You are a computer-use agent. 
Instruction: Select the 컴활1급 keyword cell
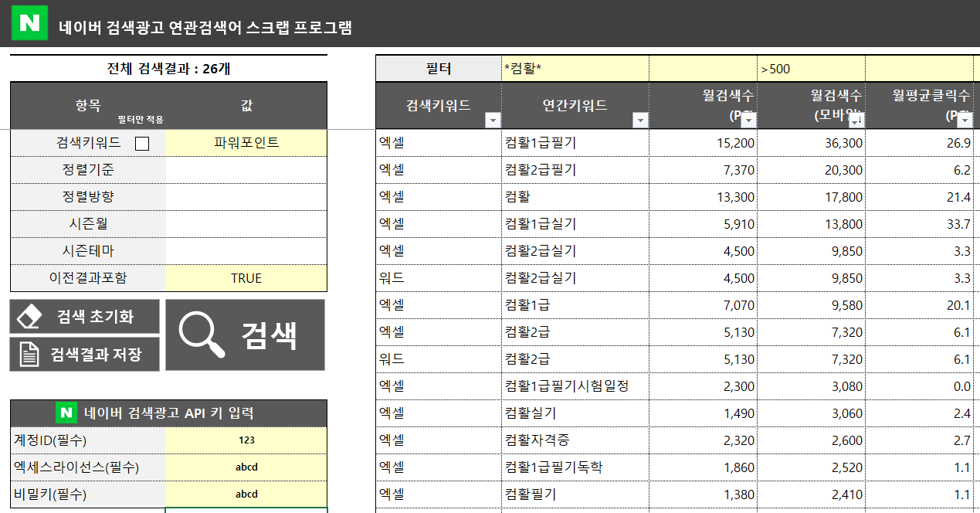(575, 305)
